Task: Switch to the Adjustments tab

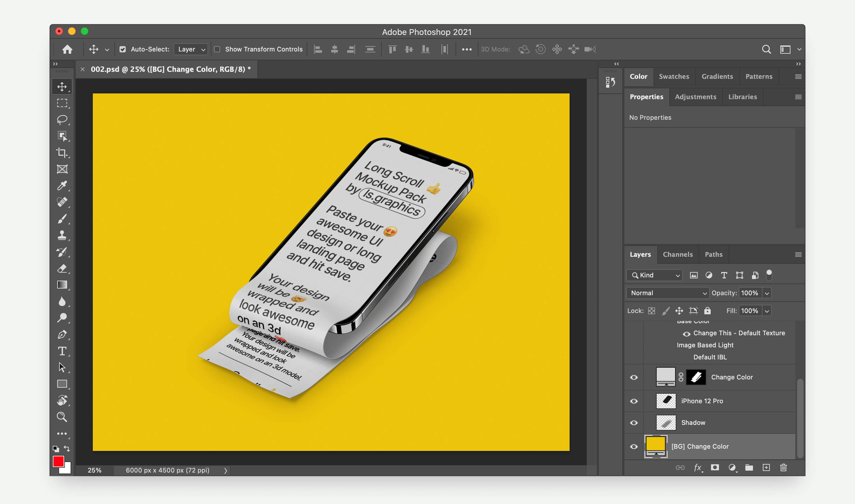Action: pyautogui.click(x=695, y=97)
